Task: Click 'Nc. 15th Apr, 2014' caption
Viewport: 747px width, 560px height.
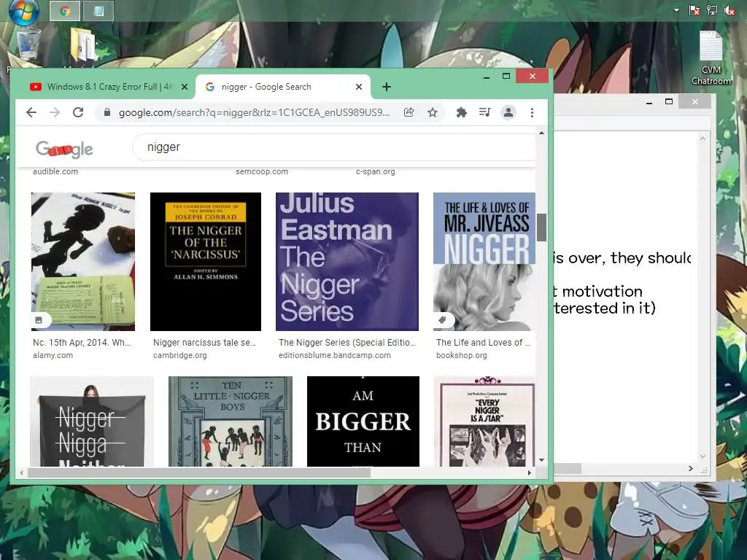Action: coord(82,343)
